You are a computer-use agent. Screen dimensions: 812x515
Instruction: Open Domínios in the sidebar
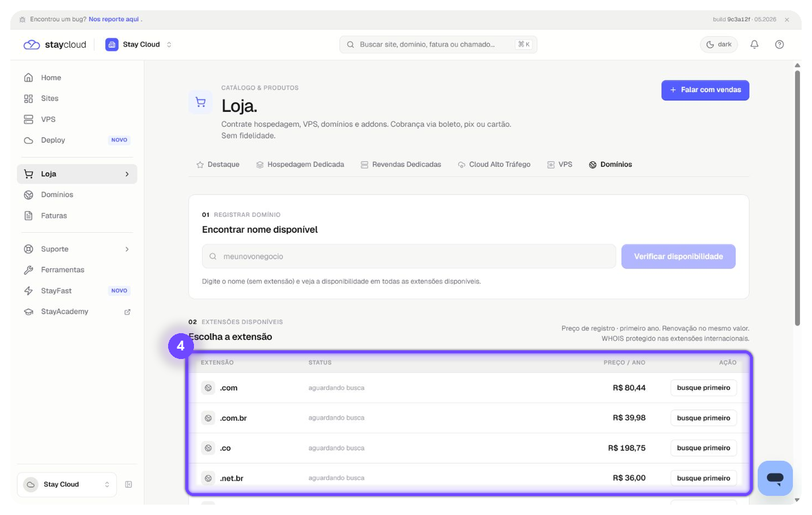tap(77, 195)
